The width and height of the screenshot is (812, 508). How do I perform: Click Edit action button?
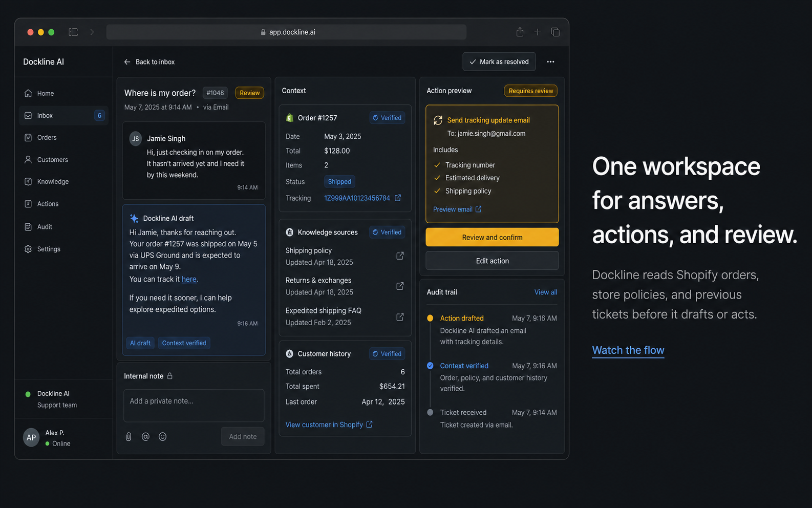click(x=492, y=261)
